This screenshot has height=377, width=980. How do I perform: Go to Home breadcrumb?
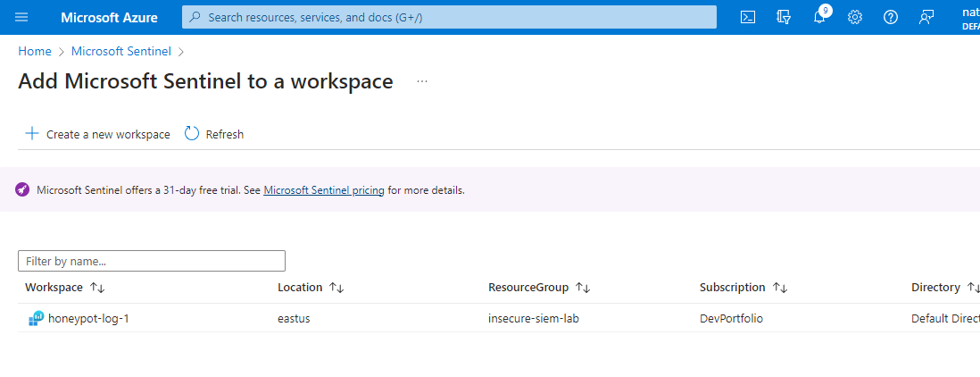point(35,52)
